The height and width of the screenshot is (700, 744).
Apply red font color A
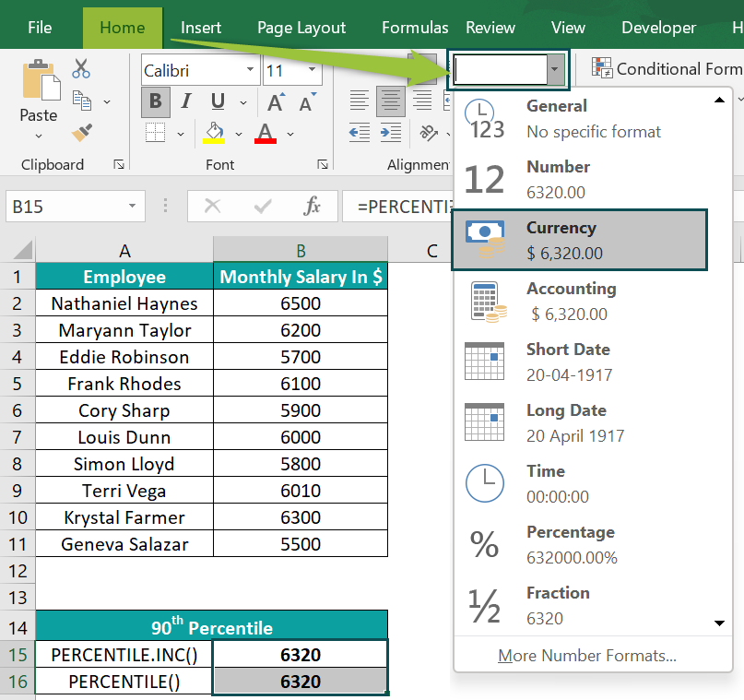[266, 133]
